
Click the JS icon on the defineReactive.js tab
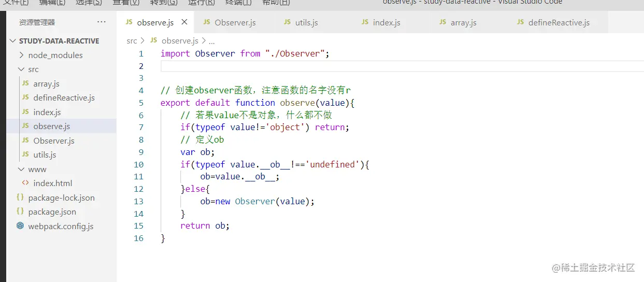(x=520, y=22)
